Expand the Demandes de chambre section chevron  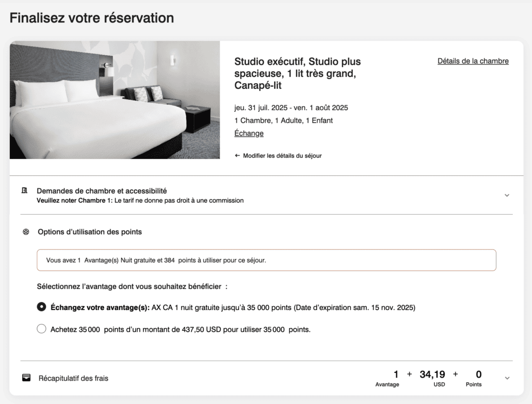tap(507, 196)
